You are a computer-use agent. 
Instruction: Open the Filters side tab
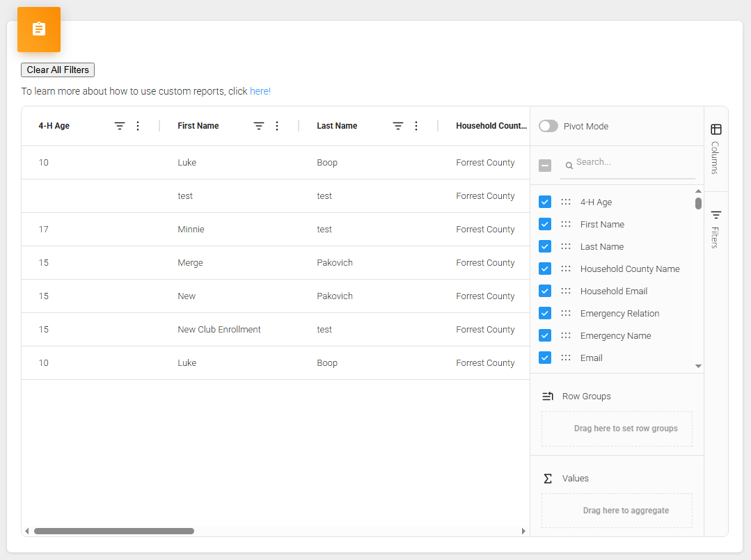716,228
